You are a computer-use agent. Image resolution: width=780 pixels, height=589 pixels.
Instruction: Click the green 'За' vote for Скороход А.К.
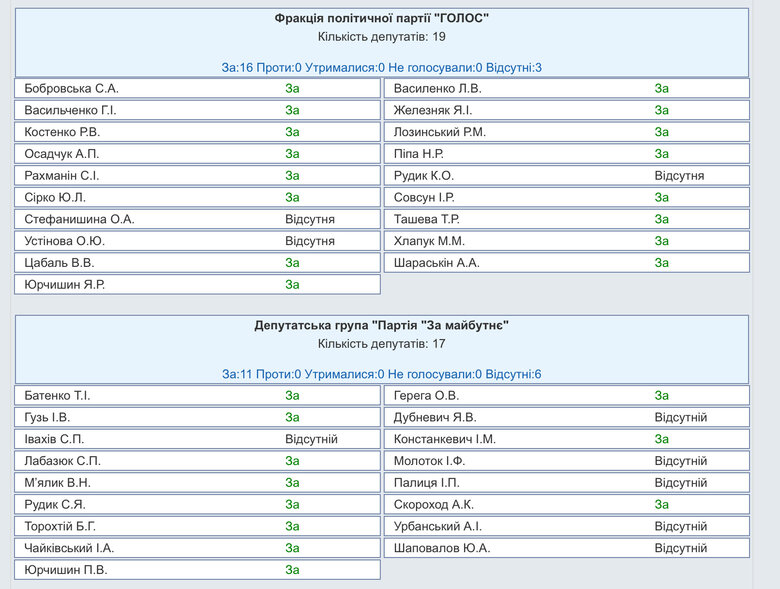coord(662,505)
